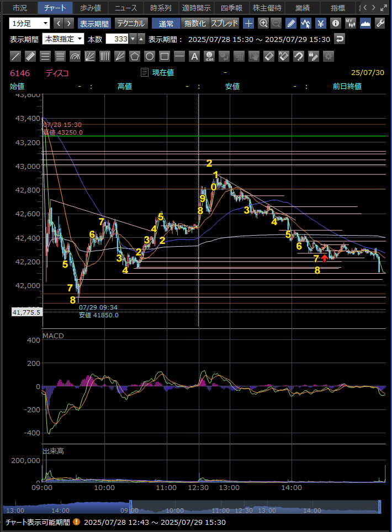Select the vertical time zone lines tool
Image resolution: width=392 pixels, height=532 pixels.
click(105, 56)
